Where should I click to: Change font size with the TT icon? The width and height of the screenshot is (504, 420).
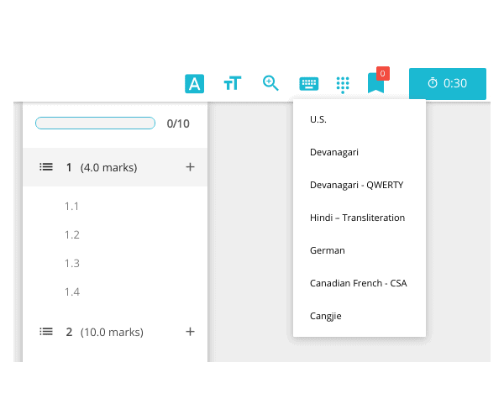[x=233, y=83]
